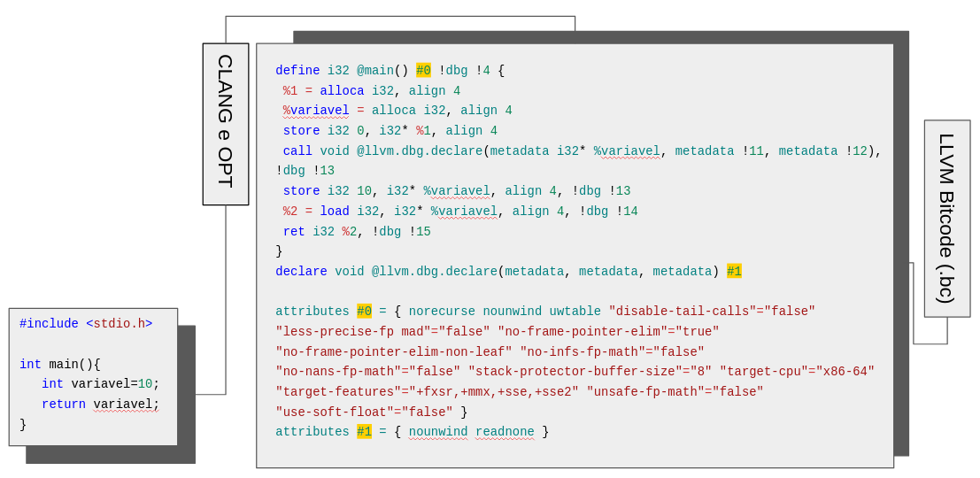The image size is (980, 478).
Task: Click the underlined 'readnone' attribute
Action: [505, 432]
